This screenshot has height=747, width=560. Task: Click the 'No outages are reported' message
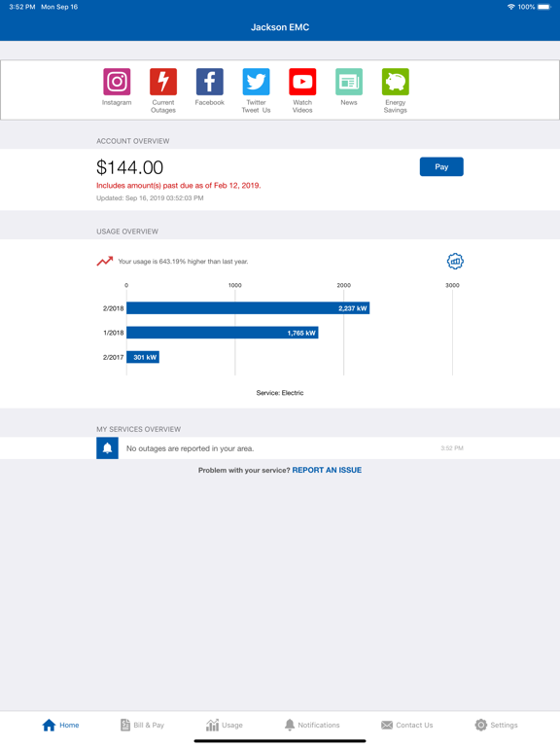click(x=190, y=448)
